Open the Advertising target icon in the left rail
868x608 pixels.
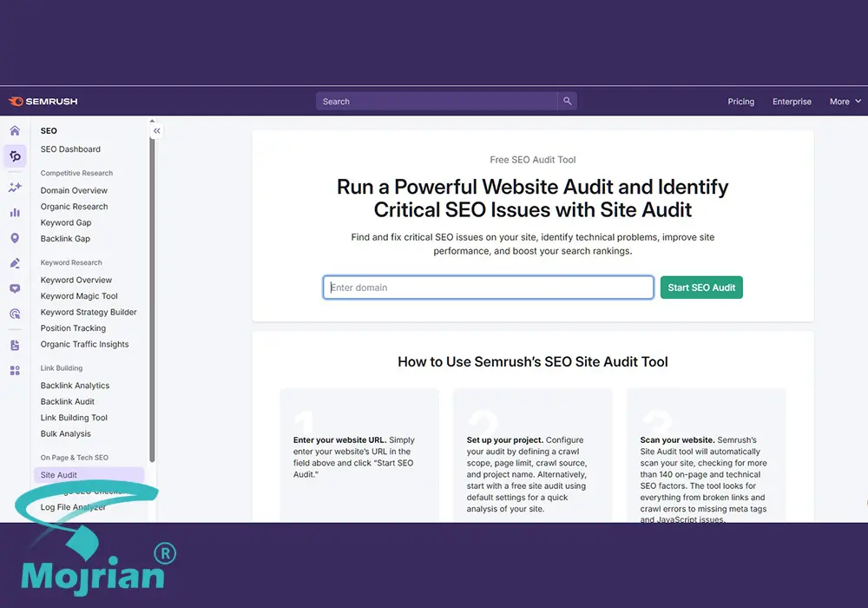[15, 314]
